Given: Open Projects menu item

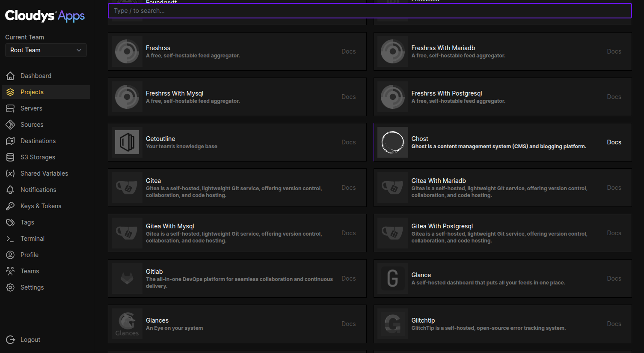Looking at the screenshot, I should pos(46,92).
